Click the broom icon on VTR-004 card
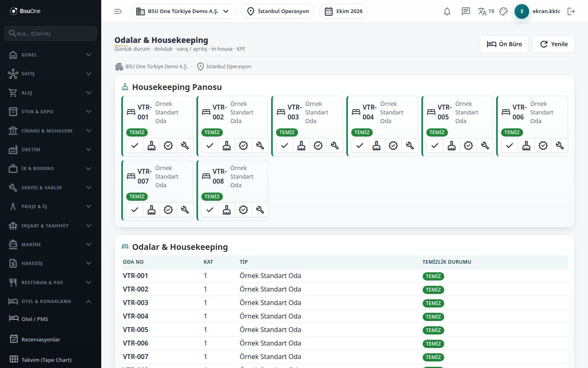 point(376,146)
